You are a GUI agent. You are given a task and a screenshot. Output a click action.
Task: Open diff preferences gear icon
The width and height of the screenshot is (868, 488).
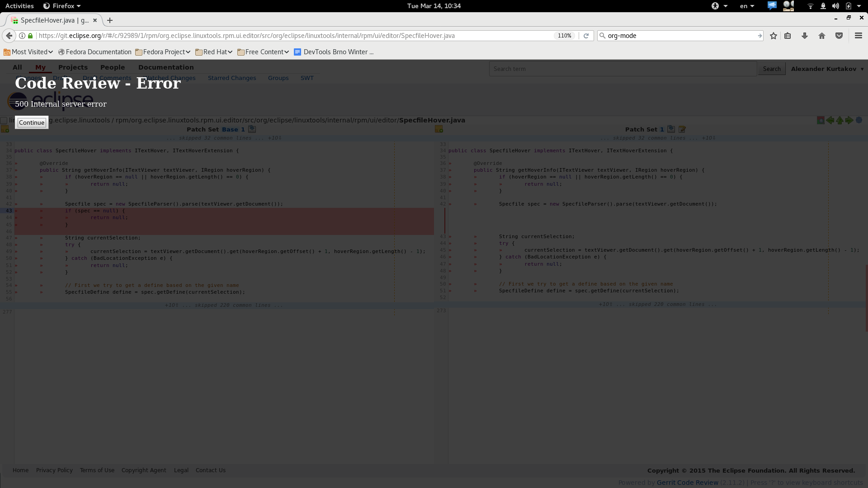(859, 120)
